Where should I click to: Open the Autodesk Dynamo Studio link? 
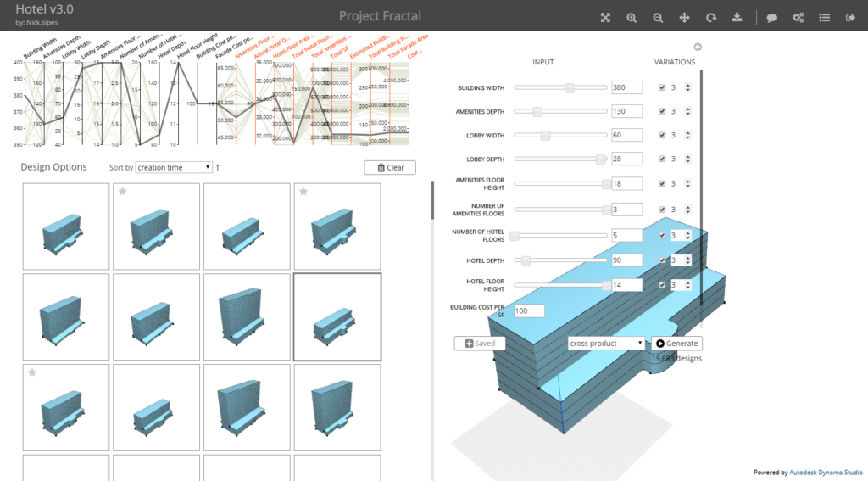tap(826, 473)
